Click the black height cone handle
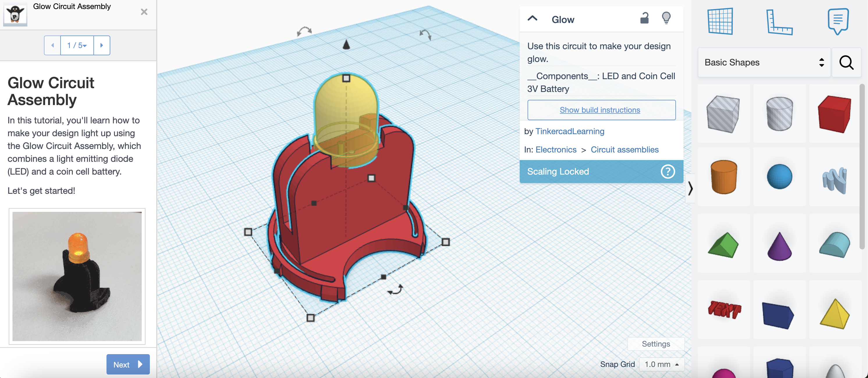Viewport: 868px width, 378px height. pyautogui.click(x=346, y=44)
